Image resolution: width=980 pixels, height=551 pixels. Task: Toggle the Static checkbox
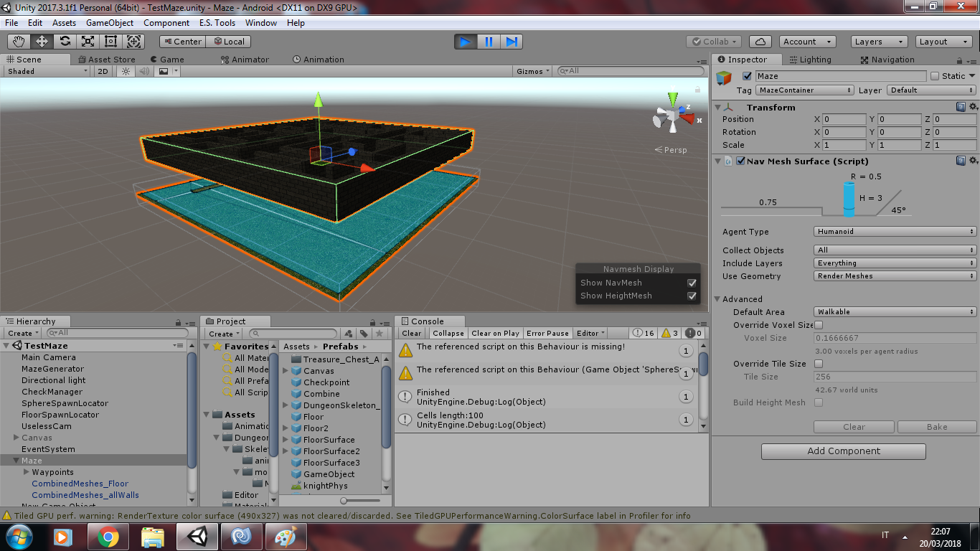click(935, 76)
